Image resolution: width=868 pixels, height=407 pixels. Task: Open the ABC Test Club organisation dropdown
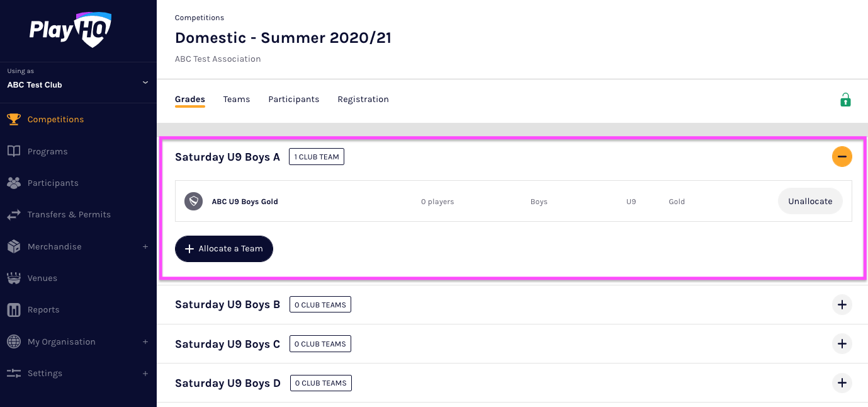(x=145, y=83)
